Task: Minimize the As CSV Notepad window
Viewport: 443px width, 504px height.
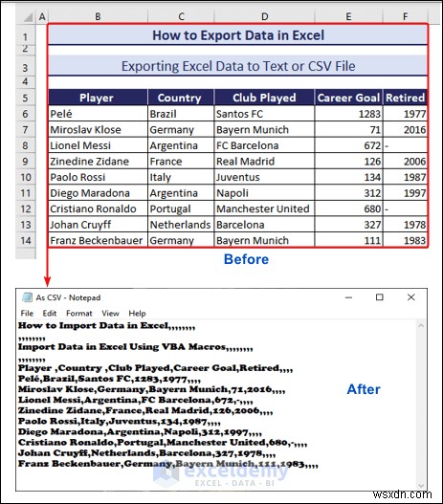Action: pos(349,297)
